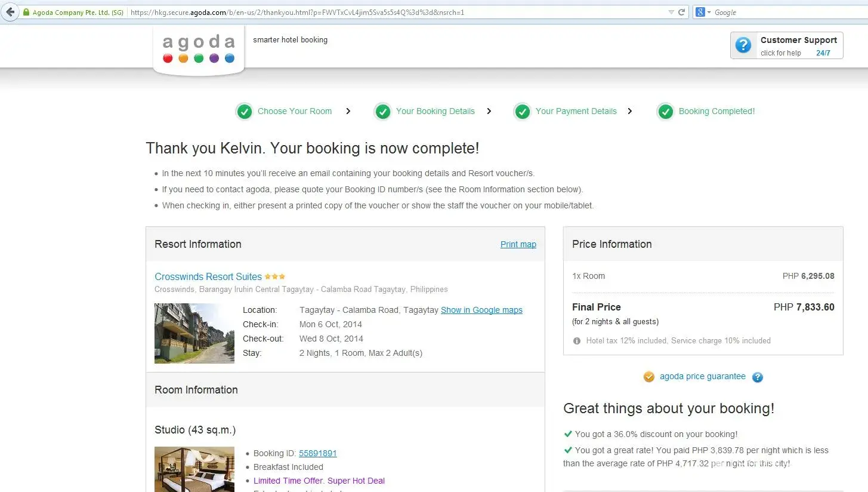The image size is (868, 492).
Task: Click the Customer Support help button
Action: (786, 45)
